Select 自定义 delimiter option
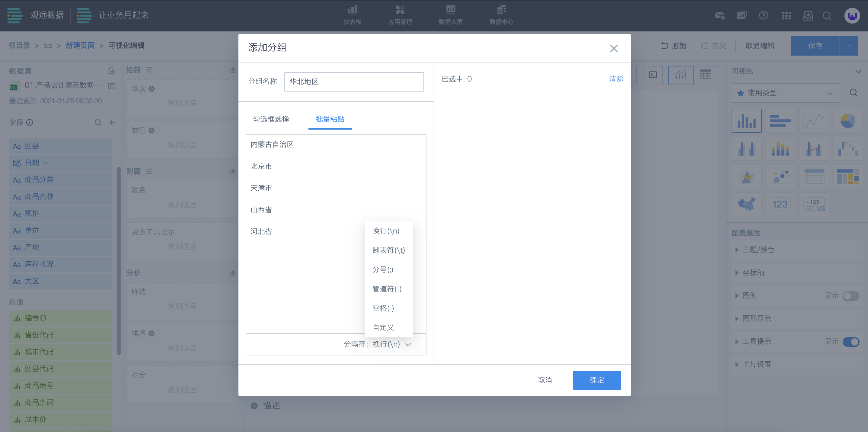 coord(383,327)
